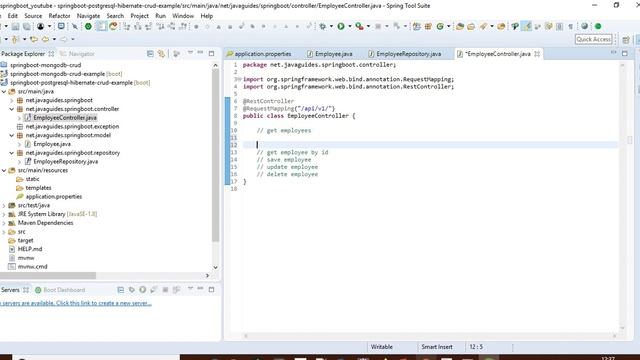Toggle Link with Editor in Package Explorer

(x=161, y=53)
